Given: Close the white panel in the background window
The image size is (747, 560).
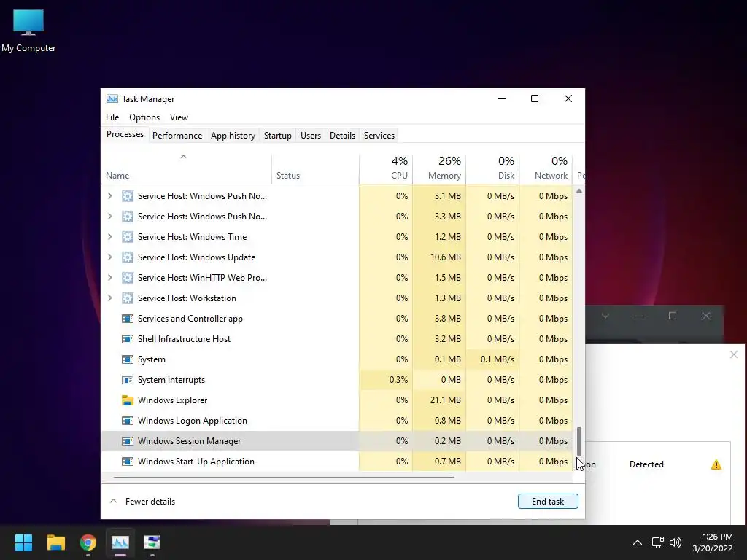Looking at the screenshot, I should [734, 354].
